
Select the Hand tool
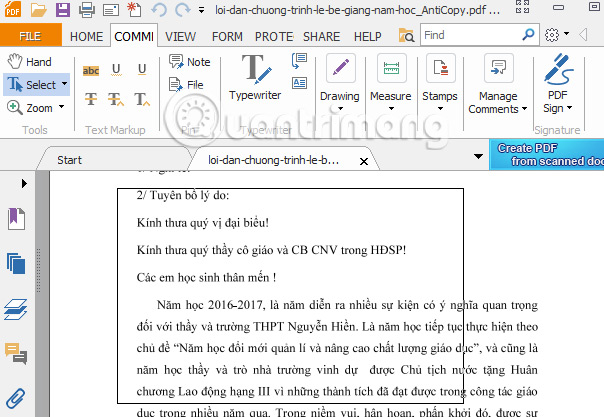click(x=30, y=62)
